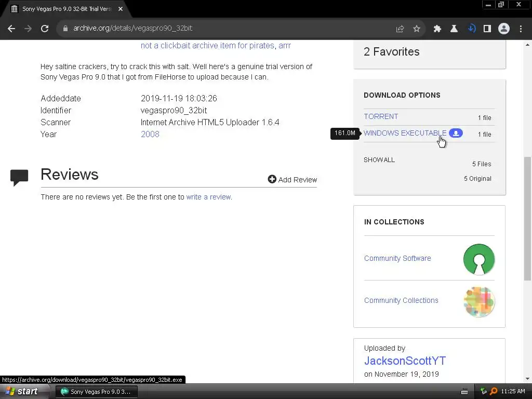
Task: Click the '5 Files' count text
Action: 482,164
